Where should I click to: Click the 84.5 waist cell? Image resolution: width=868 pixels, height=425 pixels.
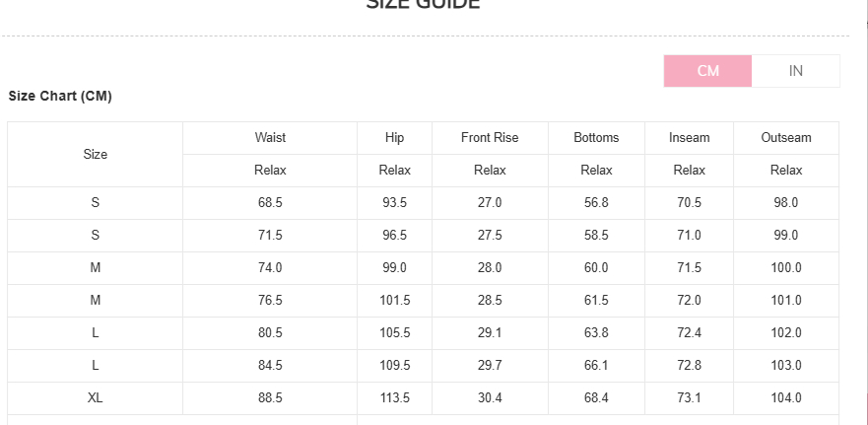pos(270,366)
